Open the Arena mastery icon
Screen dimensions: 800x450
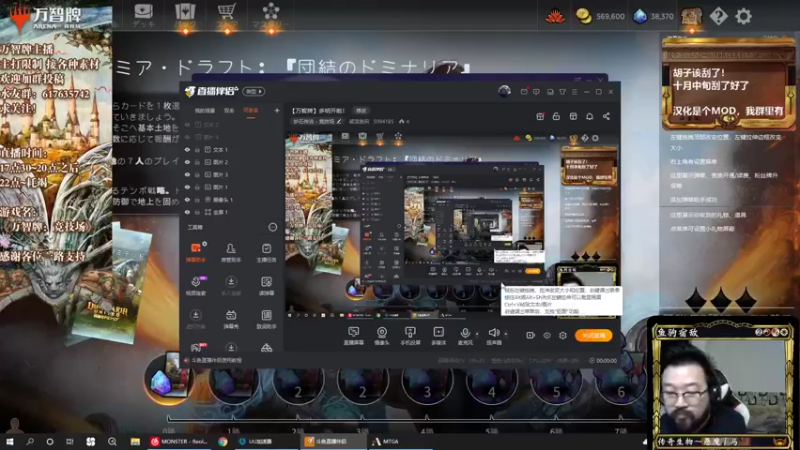(271, 15)
